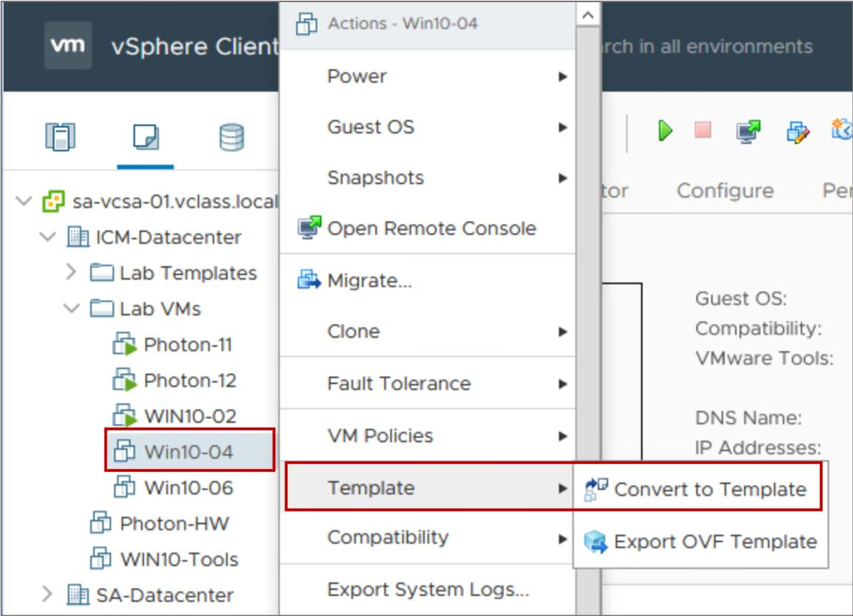Open the Guest OS submenu arrow

tap(562, 127)
